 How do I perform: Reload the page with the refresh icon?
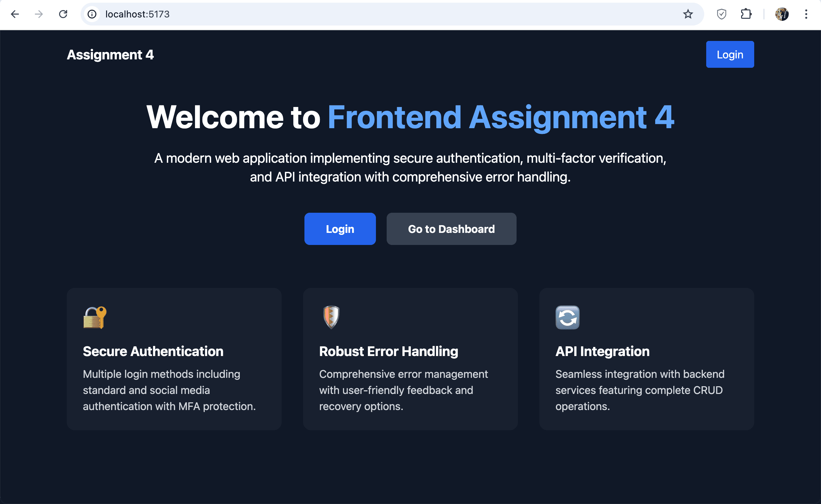pos(63,14)
